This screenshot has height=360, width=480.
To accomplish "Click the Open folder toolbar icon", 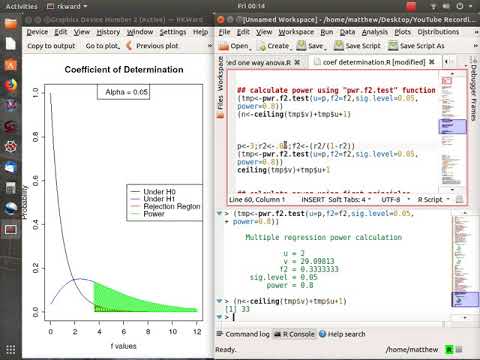I will [223, 46].
